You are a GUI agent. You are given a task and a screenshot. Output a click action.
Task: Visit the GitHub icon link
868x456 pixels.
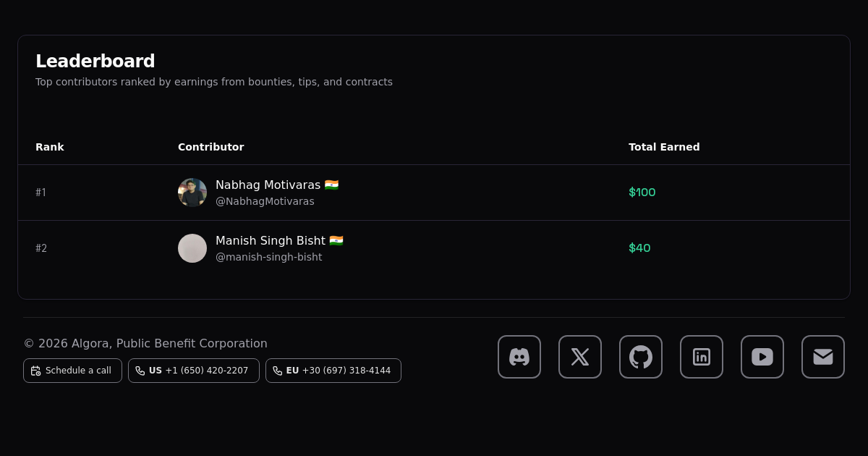641,357
